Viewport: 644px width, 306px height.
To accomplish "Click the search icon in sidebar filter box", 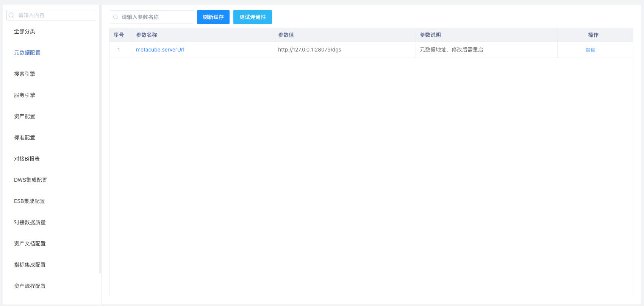I will 11,15.
